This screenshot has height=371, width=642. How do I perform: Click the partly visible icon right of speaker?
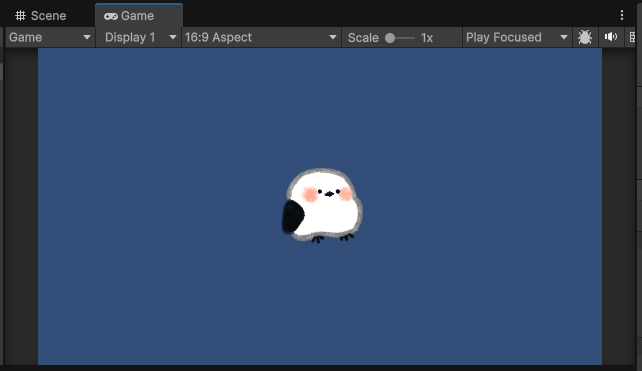pos(632,37)
